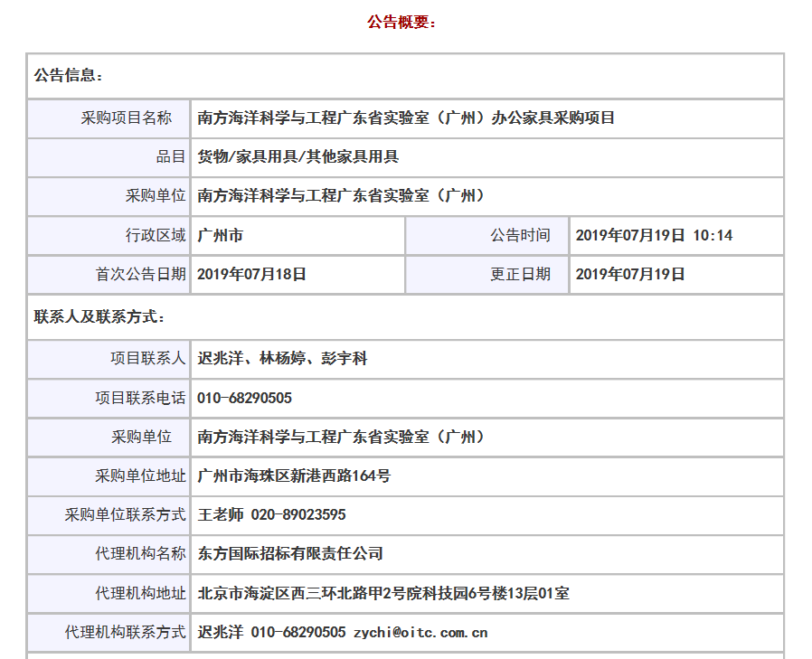
Task: Click the agency name 东方国际招标有限责任公司
Action: click(x=290, y=554)
